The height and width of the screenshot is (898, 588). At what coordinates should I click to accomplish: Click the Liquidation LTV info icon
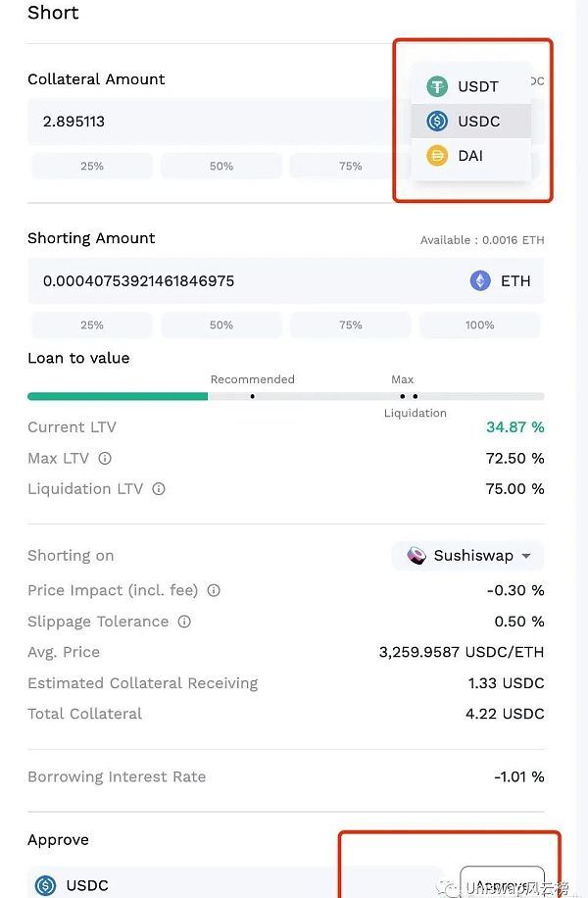point(159,489)
